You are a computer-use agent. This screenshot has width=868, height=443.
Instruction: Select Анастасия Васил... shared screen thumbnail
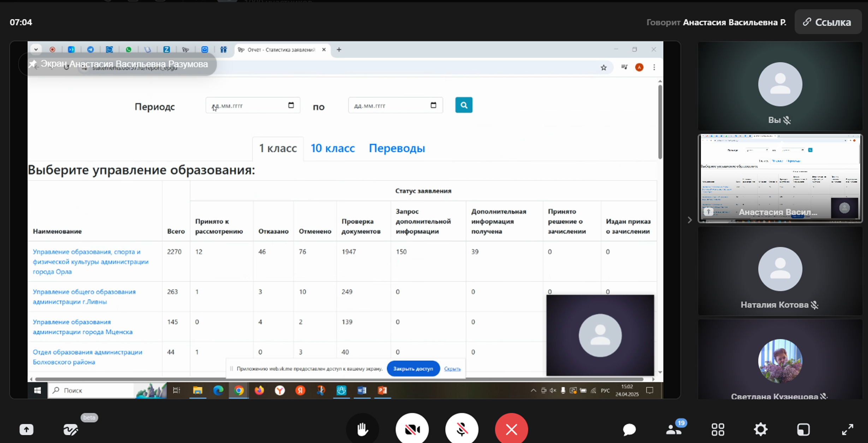[780, 178]
